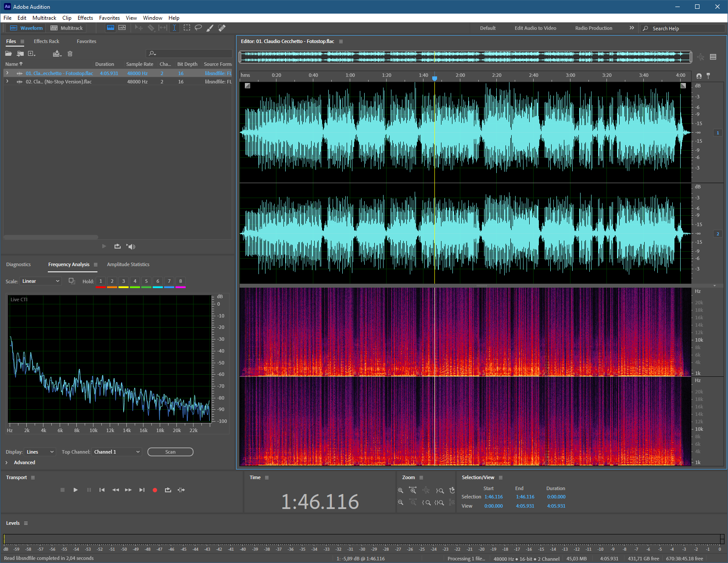Click headphones icon near timeline ruler
Image resolution: width=728 pixels, height=563 pixels.
click(699, 76)
